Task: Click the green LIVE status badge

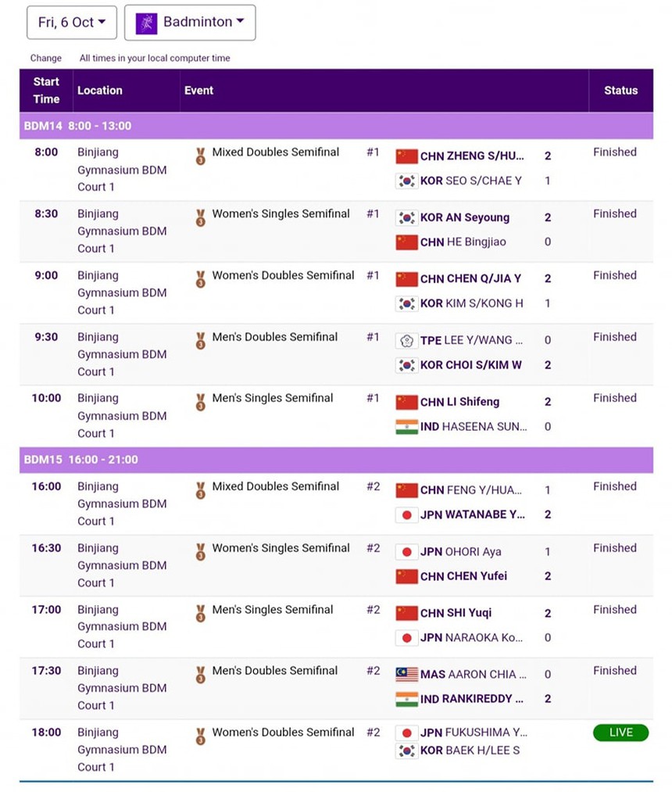Action: point(620,733)
